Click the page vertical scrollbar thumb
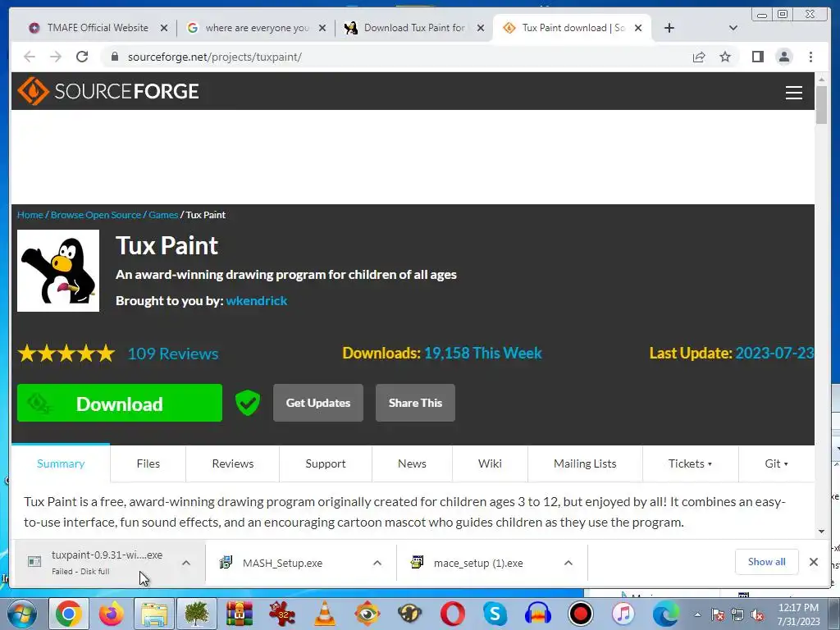 click(x=822, y=104)
